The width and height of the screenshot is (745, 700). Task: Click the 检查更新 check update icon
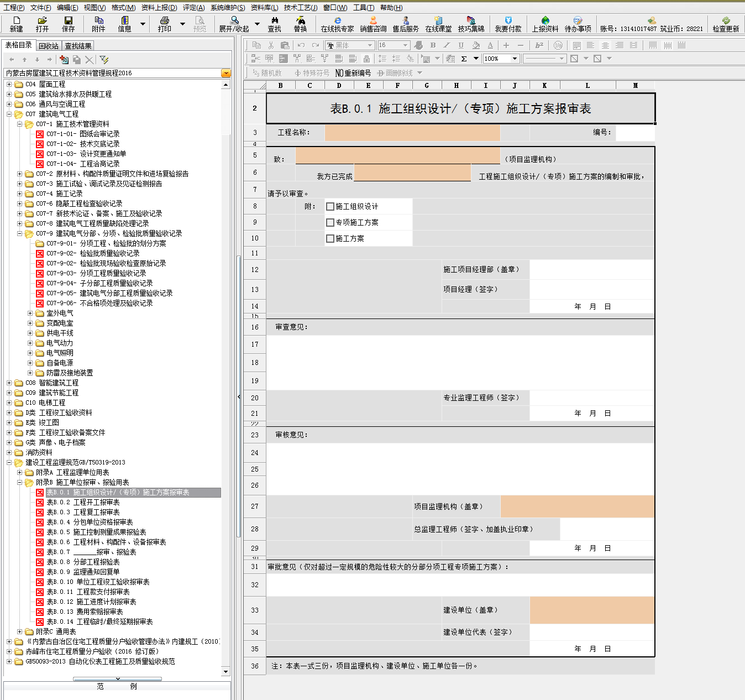726,24
